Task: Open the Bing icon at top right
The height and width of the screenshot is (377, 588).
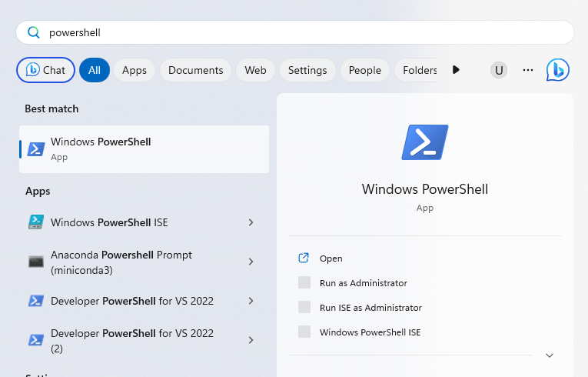Action: [557, 70]
